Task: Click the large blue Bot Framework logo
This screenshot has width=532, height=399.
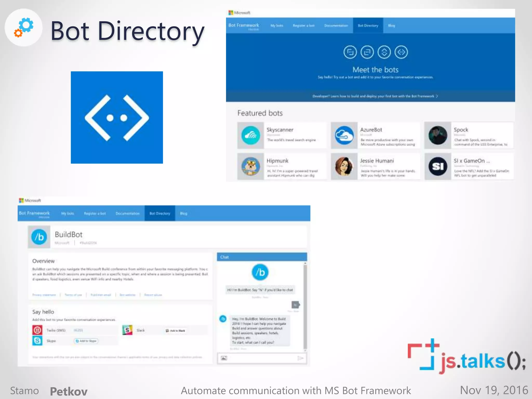Action: (x=117, y=117)
